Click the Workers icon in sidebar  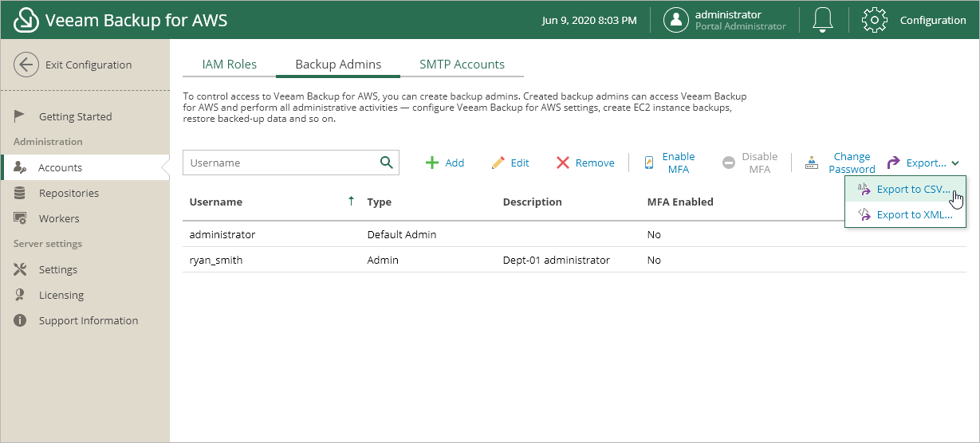click(x=21, y=218)
